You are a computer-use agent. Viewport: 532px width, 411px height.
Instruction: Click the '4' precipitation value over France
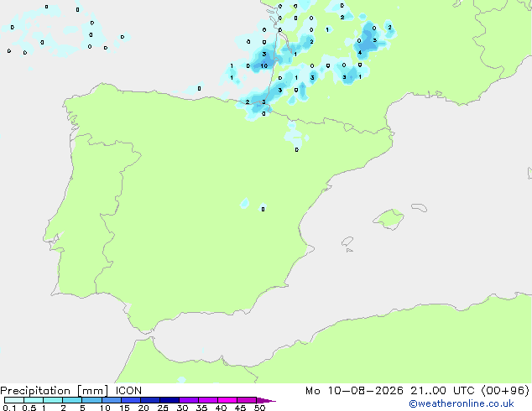pyautogui.click(x=360, y=53)
